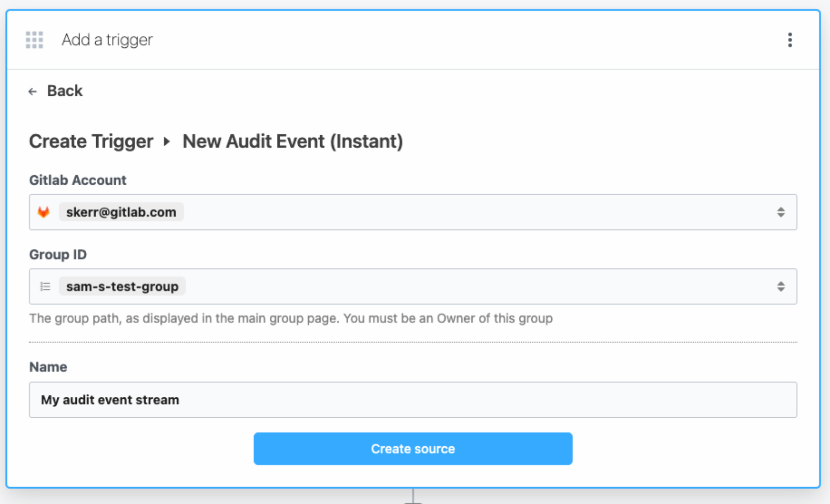Image resolution: width=830 pixels, height=504 pixels.
Task: Click the grid apps icon in the header
Action: (x=34, y=40)
